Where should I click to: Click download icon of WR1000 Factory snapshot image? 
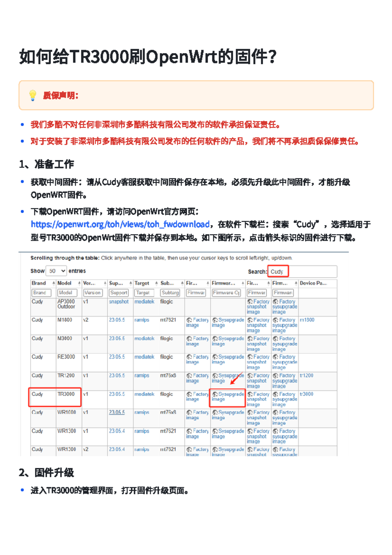[250, 413]
